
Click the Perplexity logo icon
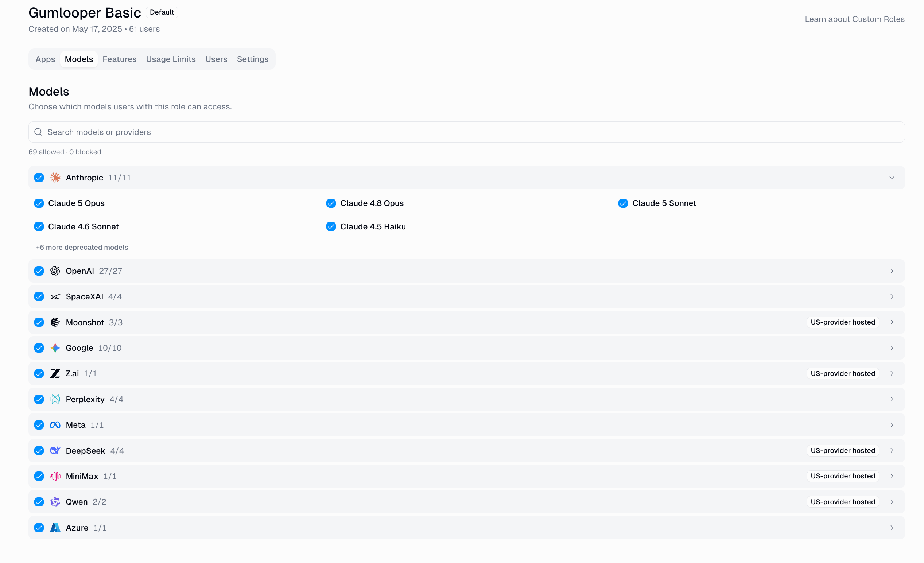(55, 399)
